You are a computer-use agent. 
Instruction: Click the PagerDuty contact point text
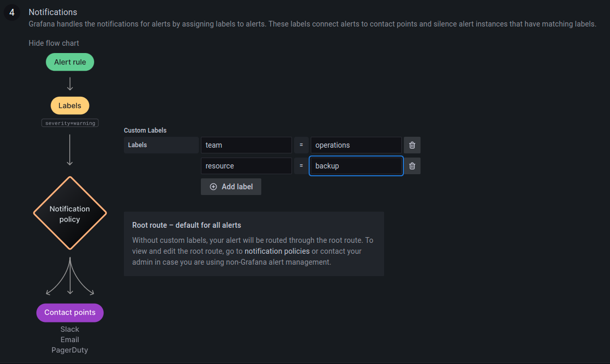(70, 350)
